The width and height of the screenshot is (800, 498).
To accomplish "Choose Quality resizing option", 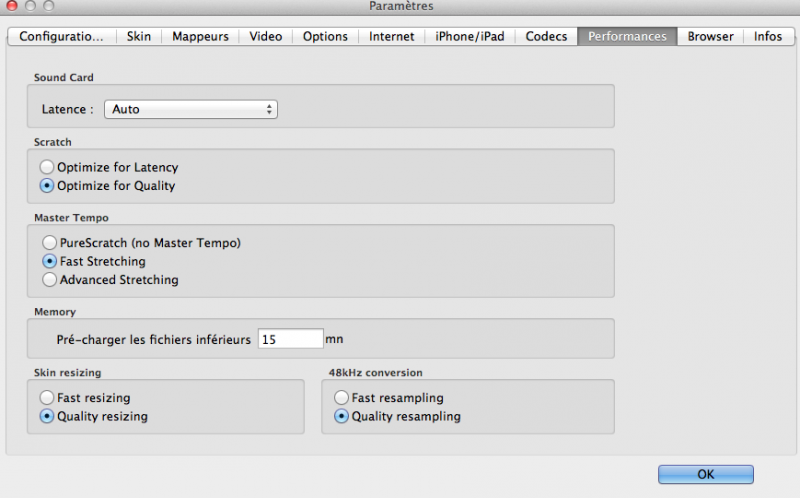I will (x=47, y=416).
